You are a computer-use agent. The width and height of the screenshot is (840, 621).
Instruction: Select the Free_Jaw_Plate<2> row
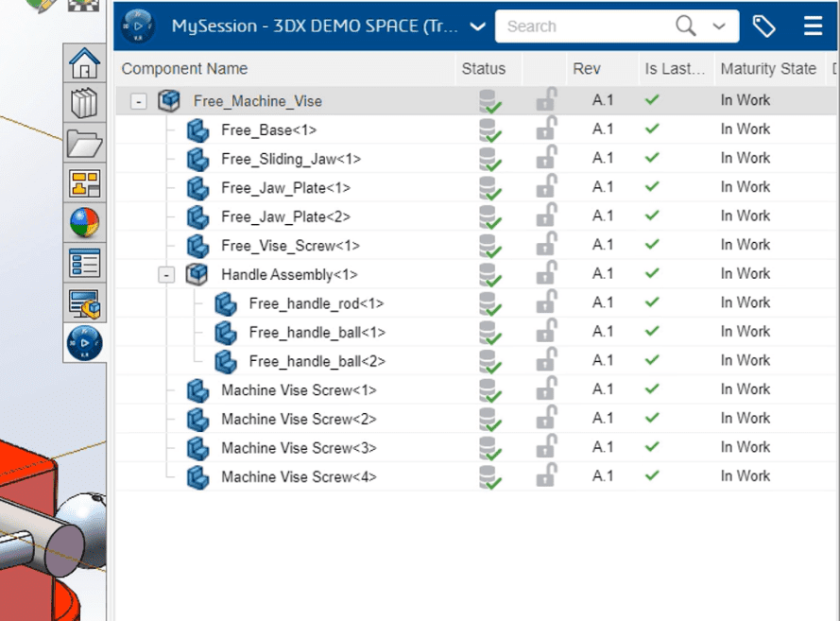(476, 216)
